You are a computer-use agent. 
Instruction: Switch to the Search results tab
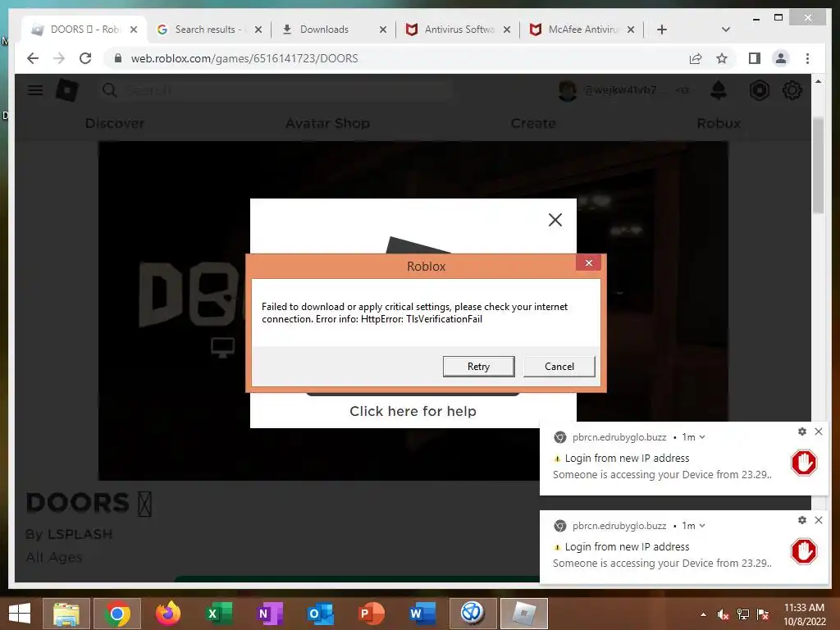pyautogui.click(x=208, y=30)
